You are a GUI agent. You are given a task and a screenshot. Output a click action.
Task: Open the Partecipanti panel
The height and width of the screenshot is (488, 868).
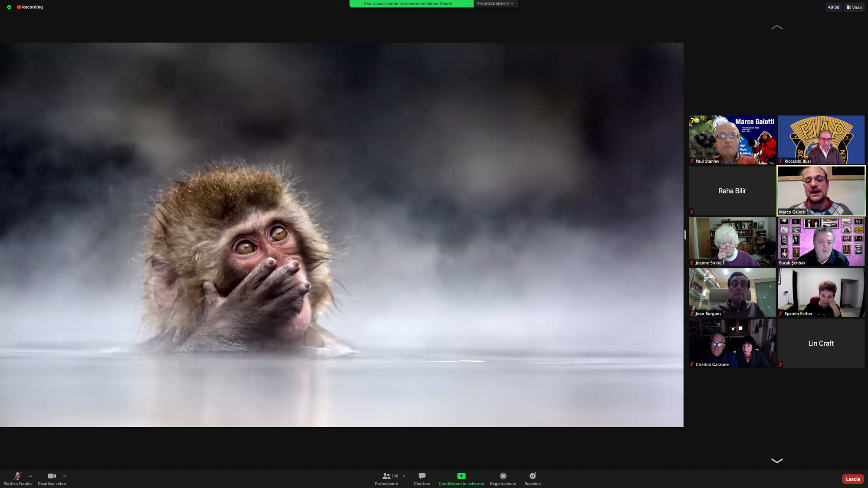coord(386,476)
